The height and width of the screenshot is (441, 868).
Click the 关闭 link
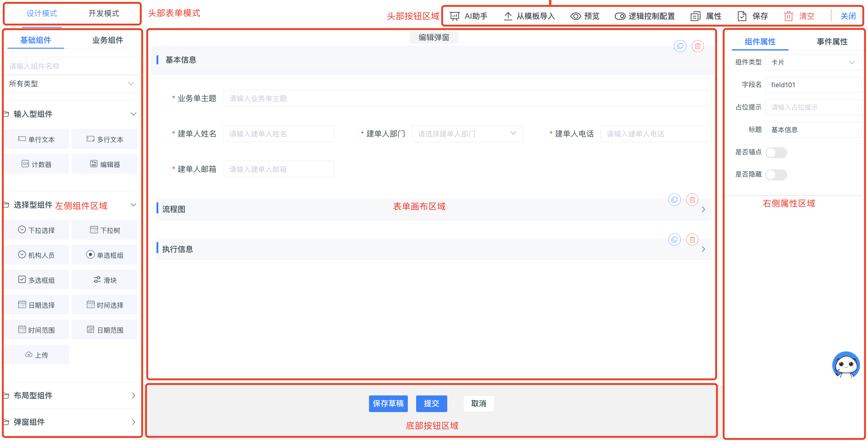(848, 16)
